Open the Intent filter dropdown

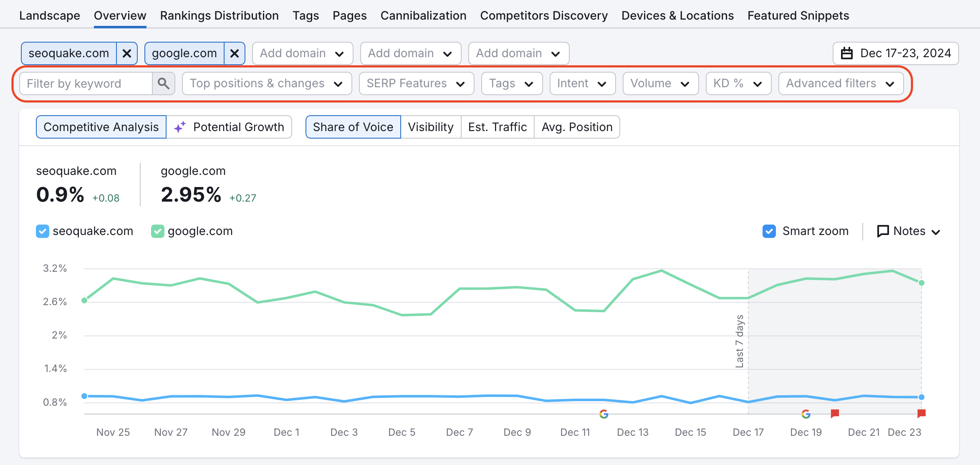582,83
